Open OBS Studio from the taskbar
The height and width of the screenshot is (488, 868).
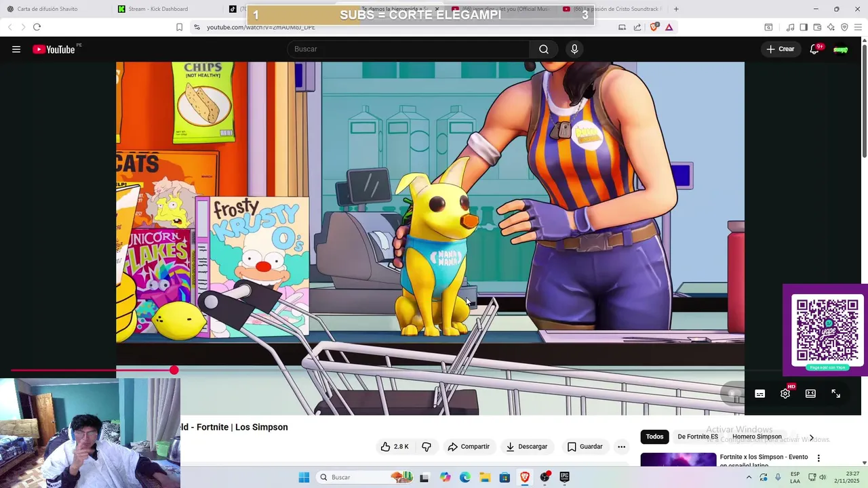click(545, 477)
